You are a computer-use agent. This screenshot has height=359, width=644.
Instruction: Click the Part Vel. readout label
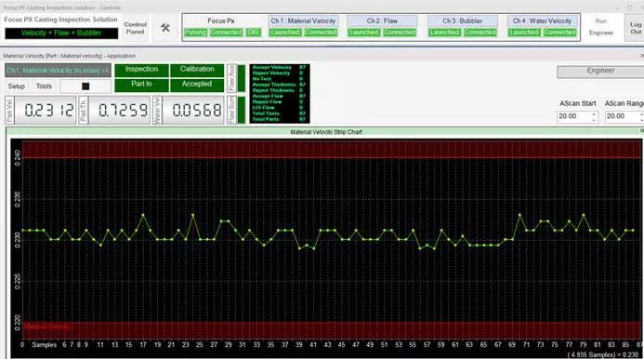pos(10,110)
